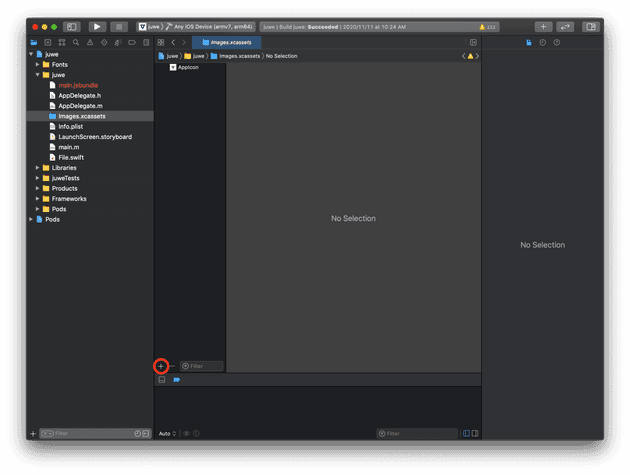Viewport: 630px width, 475px height.
Task: Open the Breakpoint navigator
Action: (132, 43)
